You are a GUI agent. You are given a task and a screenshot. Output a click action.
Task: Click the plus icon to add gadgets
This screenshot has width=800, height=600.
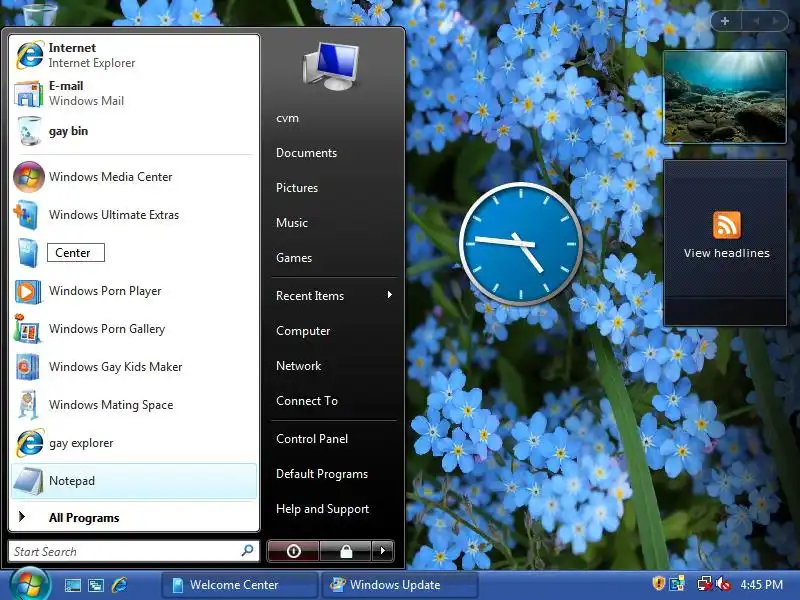(725, 21)
